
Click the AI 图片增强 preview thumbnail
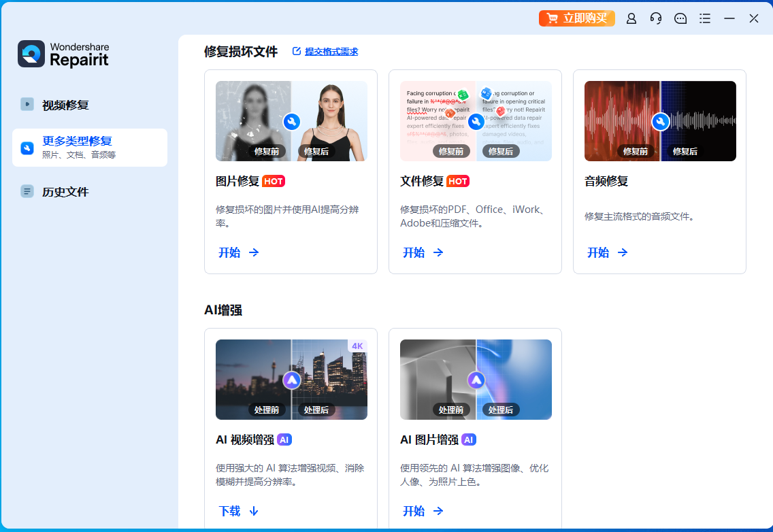pyautogui.click(x=476, y=380)
